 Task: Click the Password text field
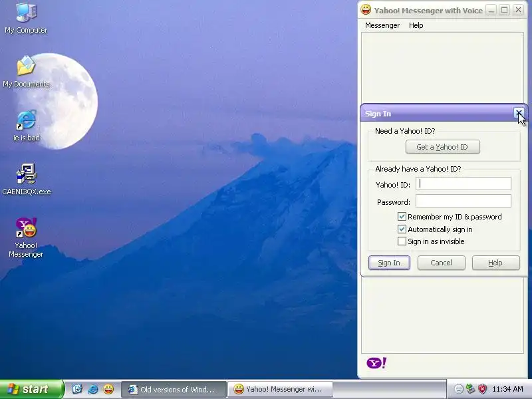coord(463,201)
